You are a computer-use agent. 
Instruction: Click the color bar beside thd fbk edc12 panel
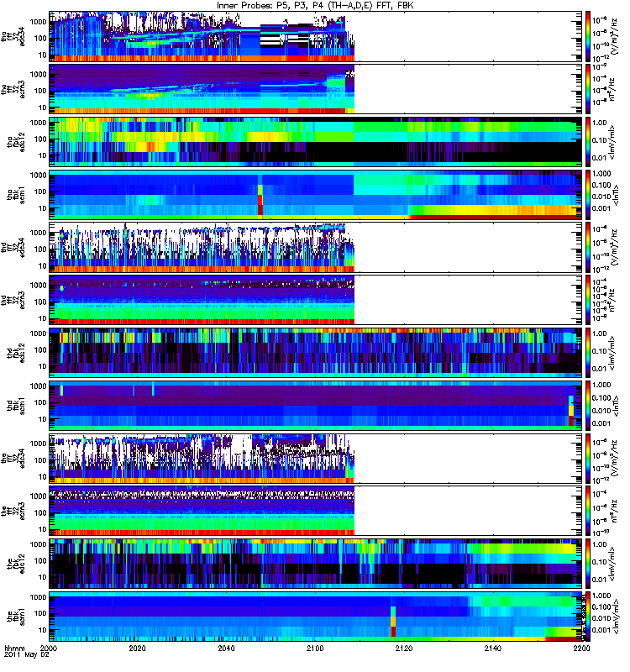(588, 353)
